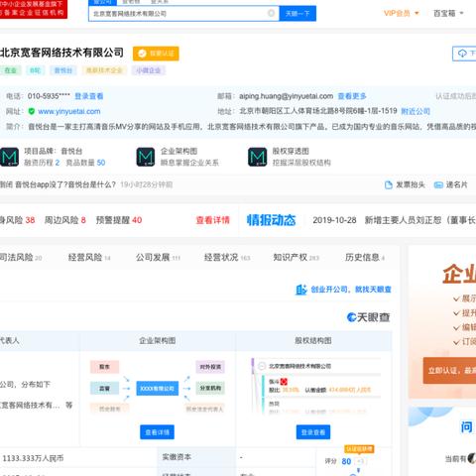
Task: Click 创业开公司,就找天眼查 promo link
Action: point(351,290)
